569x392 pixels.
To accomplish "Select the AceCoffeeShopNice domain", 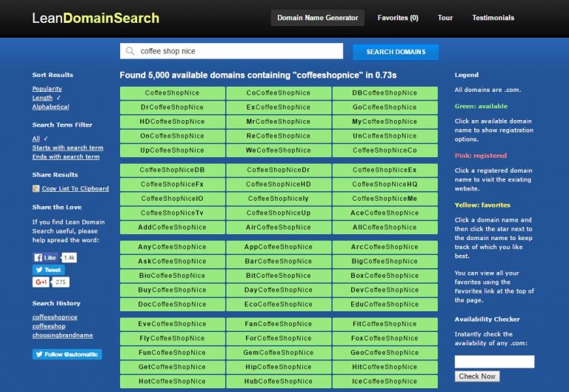I will (x=385, y=213).
